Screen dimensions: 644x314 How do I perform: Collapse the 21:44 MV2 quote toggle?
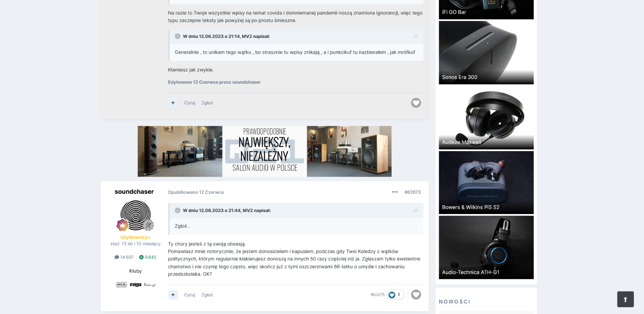[x=178, y=210]
